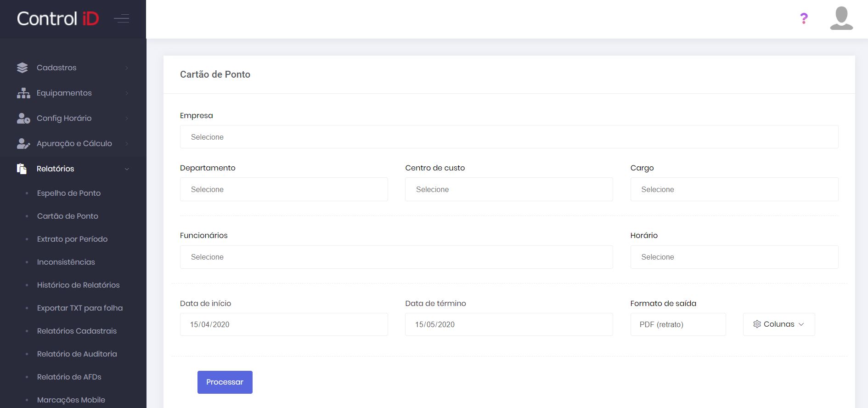Open help via purple question mark
Viewport: 868px width, 408px height.
[x=804, y=18]
